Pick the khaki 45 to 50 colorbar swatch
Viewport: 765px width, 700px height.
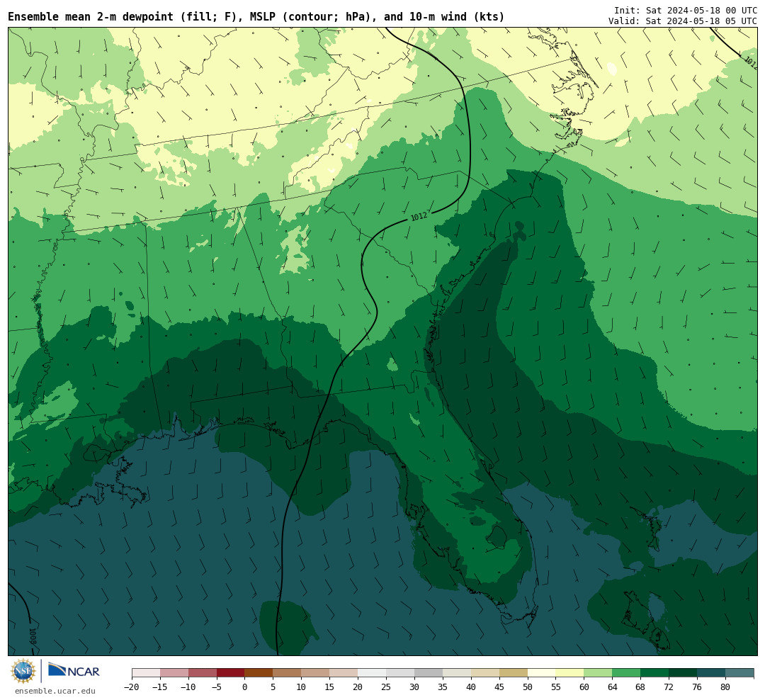tap(514, 673)
